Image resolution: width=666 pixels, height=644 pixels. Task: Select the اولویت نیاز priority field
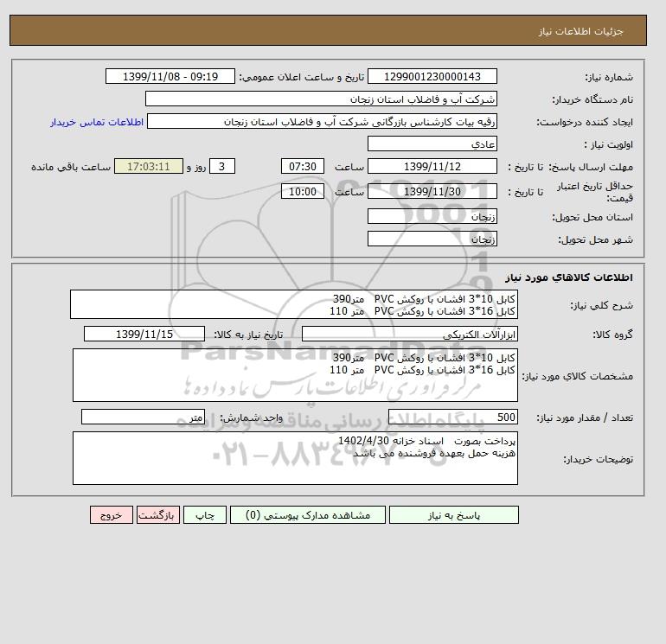click(432, 143)
